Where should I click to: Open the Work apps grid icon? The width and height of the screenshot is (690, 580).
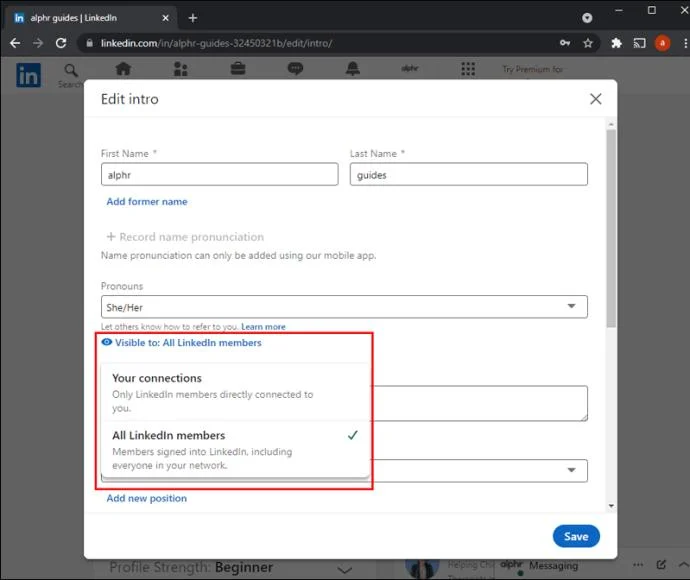pos(468,69)
